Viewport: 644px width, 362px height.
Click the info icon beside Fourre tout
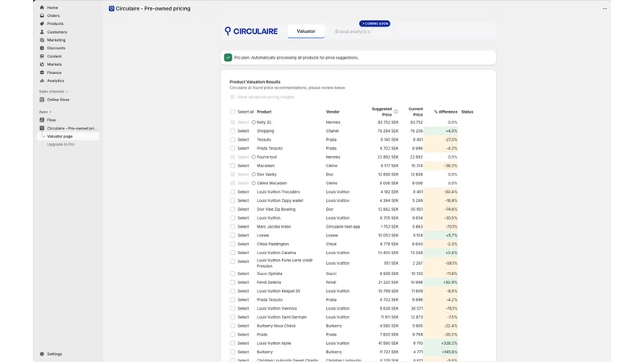click(x=254, y=157)
